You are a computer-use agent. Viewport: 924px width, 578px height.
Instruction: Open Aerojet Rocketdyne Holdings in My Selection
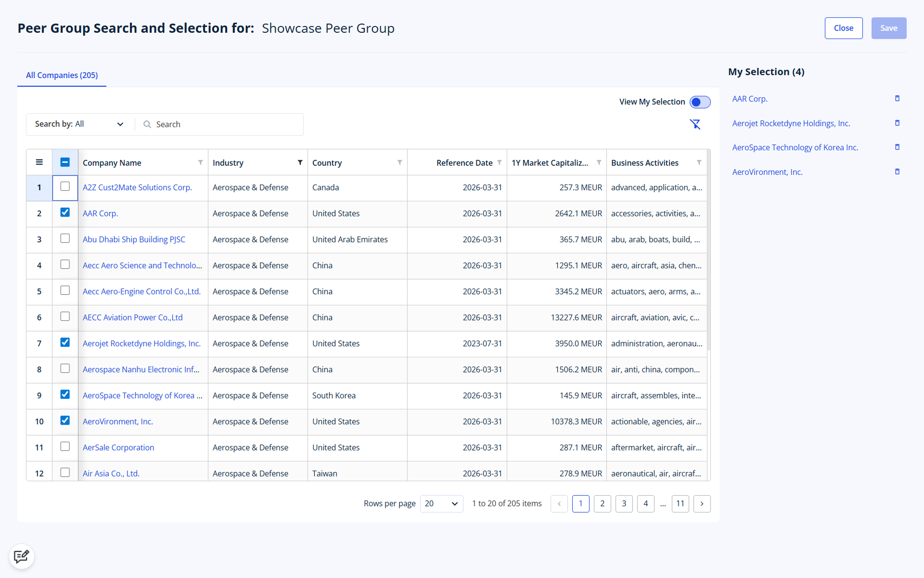coord(791,123)
